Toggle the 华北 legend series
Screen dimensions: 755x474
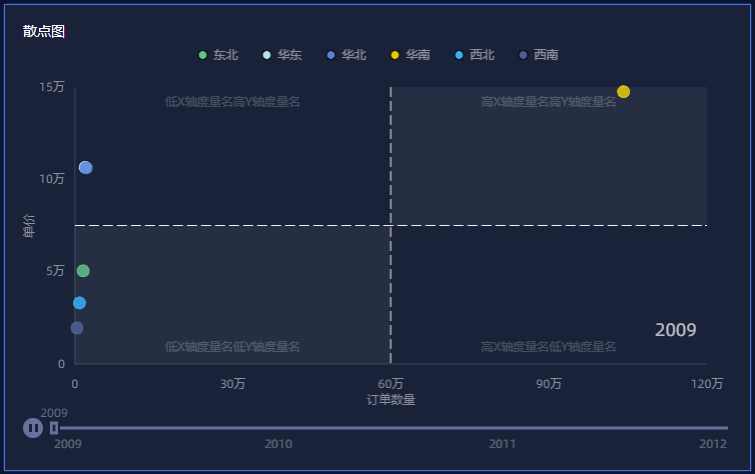click(x=346, y=55)
